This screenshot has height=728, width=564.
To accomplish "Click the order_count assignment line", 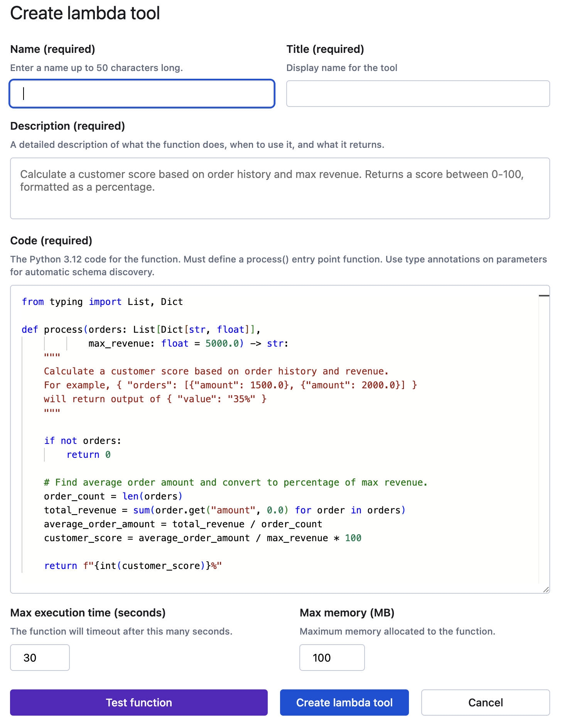I will pyautogui.click(x=113, y=496).
